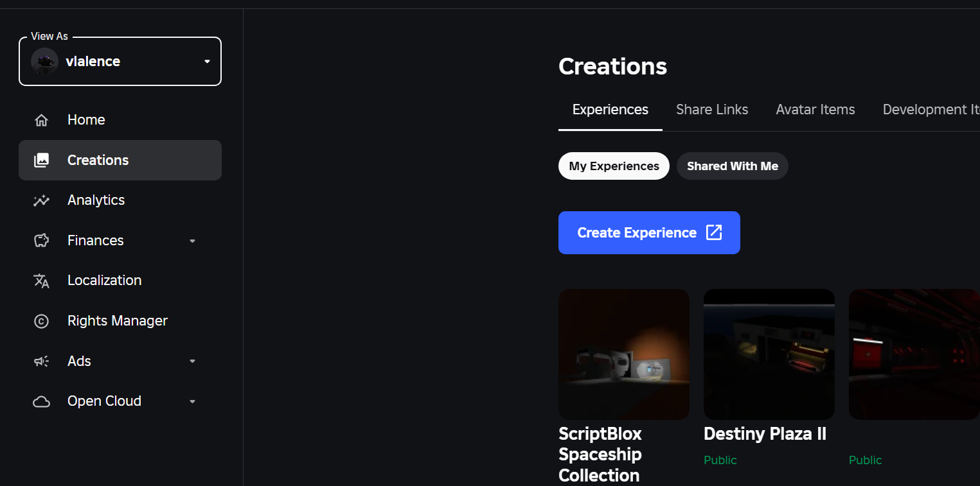Expand the Ads submenu arrow
This screenshot has height=486, width=980.
[x=192, y=361]
